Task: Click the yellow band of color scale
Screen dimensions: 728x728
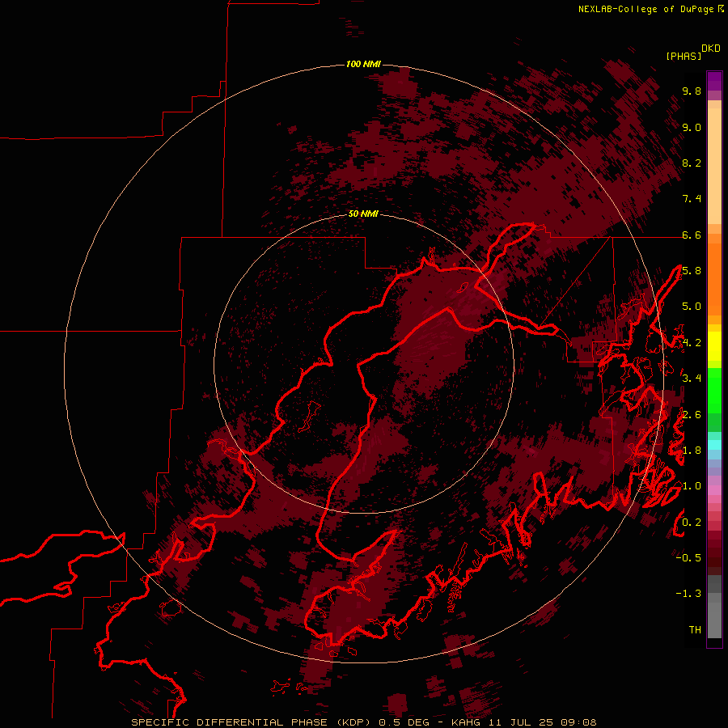Action: 714,346
